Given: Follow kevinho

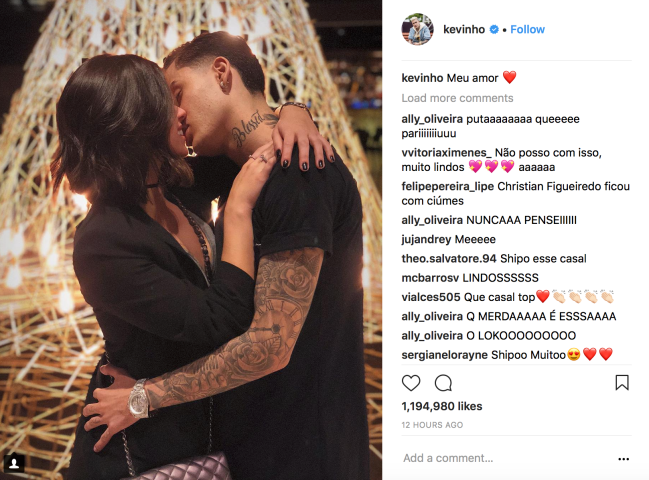Looking at the screenshot, I should 527,29.
